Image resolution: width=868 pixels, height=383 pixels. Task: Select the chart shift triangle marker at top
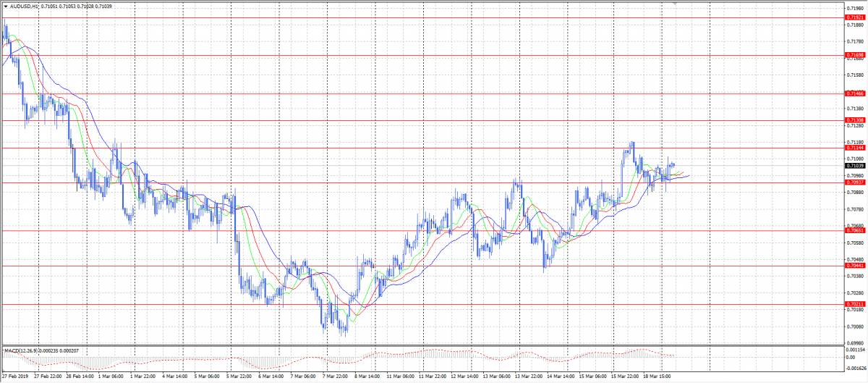click(x=675, y=4)
